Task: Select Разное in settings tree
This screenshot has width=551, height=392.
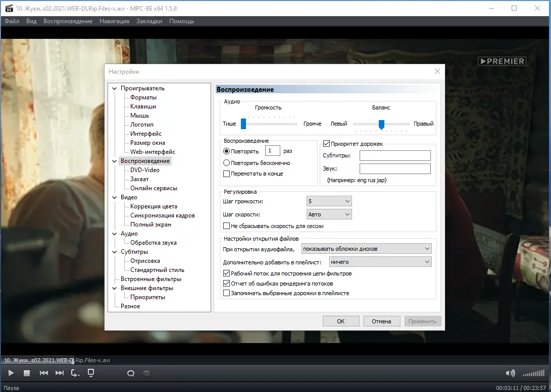Action: pos(130,306)
